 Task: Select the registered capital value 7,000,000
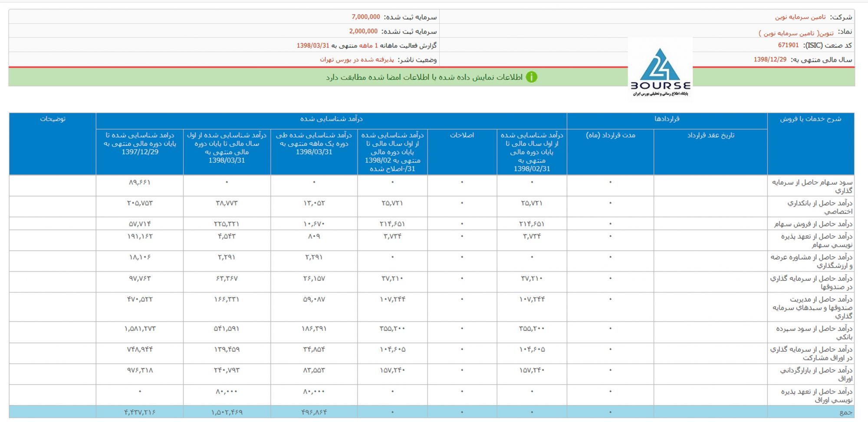pos(365,17)
